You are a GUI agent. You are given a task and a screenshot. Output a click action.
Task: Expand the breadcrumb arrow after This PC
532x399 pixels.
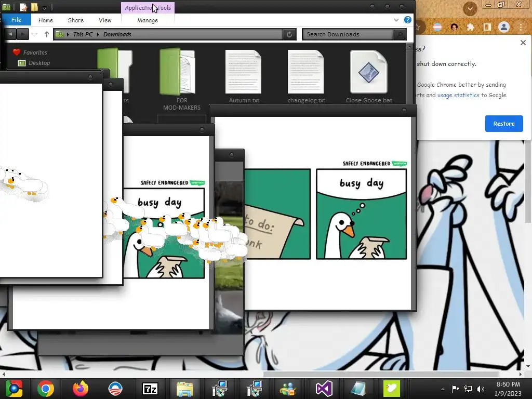pos(98,34)
